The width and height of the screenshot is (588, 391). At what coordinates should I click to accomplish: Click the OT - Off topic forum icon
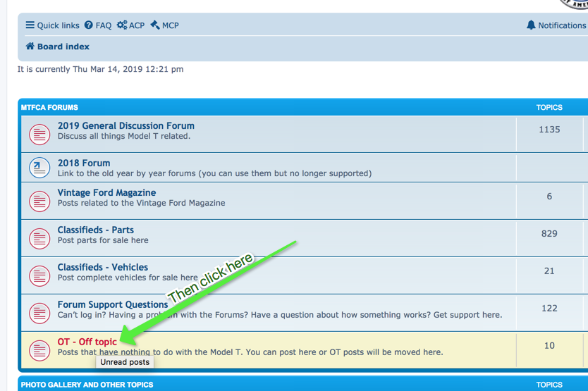click(x=39, y=350)
